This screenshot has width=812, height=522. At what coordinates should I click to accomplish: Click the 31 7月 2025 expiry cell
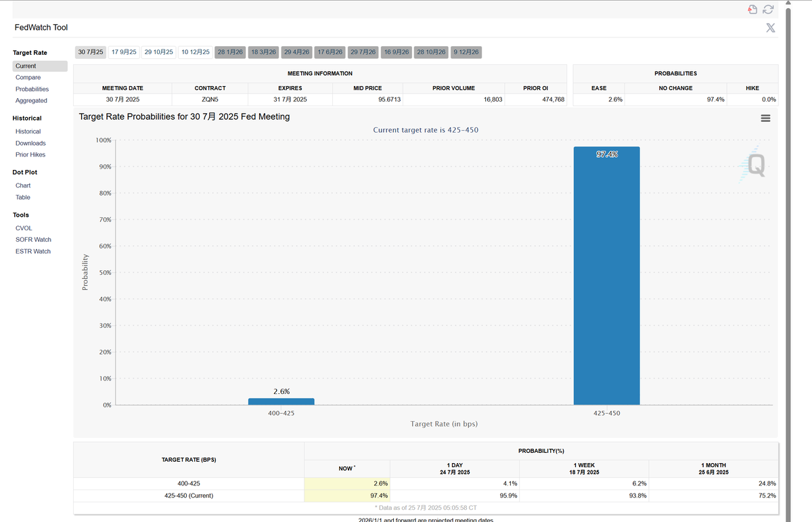pyautogui.click(x=290, y=100)
